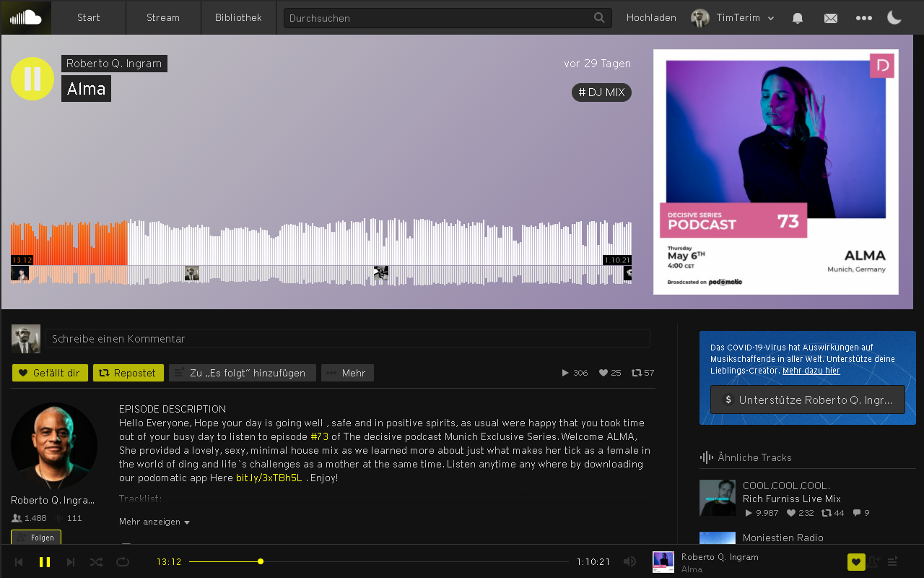Follow artist from the bottom player bar icon
The height and width of the screenshot is (578, 924).
click(x=875, y=561)
